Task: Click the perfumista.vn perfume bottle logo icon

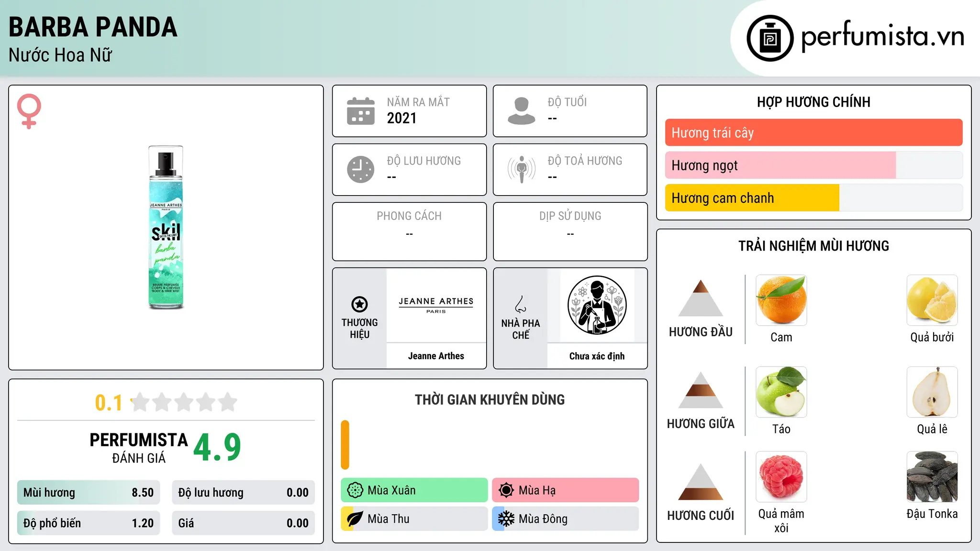Action: pyautogui.click(x=770, y=38)
